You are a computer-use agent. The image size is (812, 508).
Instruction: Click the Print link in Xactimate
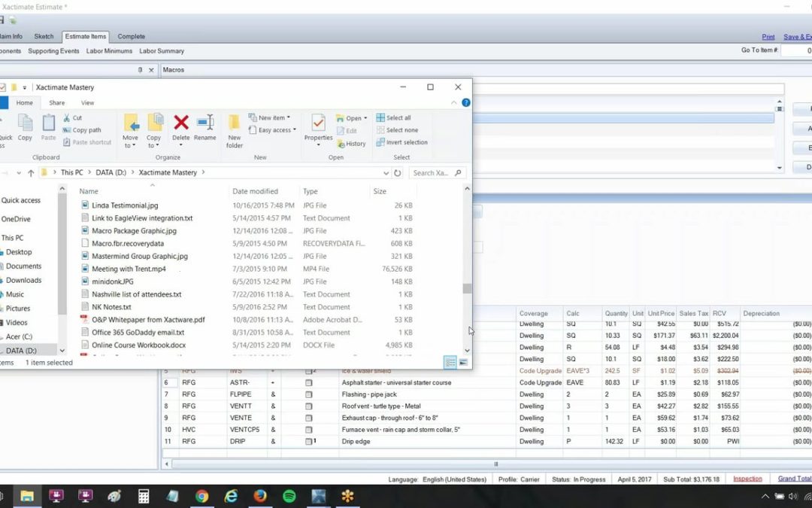pos(768,37)
